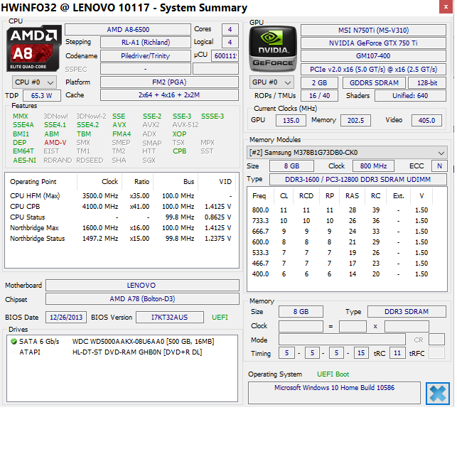Screen dimensions: 457x476
Task: Click the UEFI Boot label
Action: (x=333, y=374)
